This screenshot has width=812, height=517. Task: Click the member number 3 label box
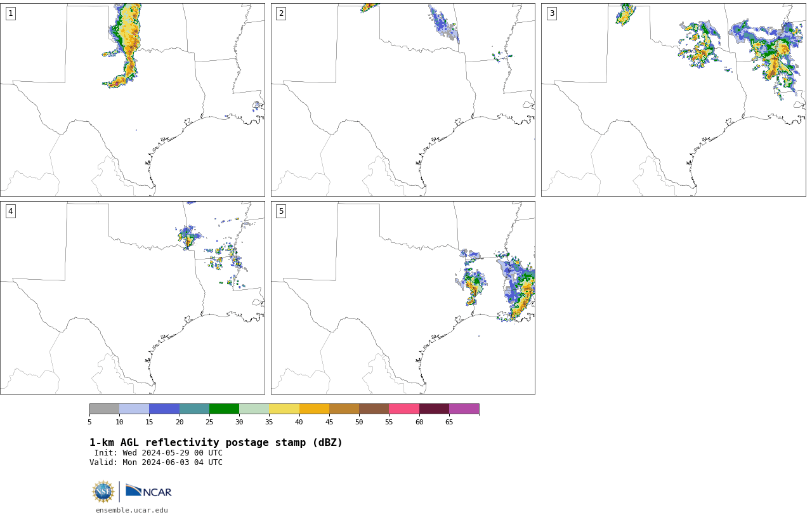coord(551,13)
